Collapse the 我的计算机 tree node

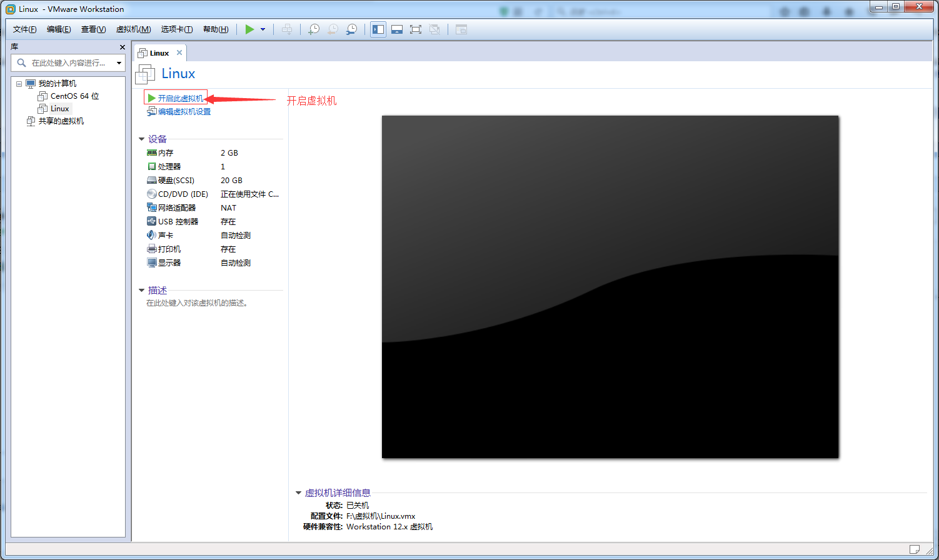click(19, 84)
